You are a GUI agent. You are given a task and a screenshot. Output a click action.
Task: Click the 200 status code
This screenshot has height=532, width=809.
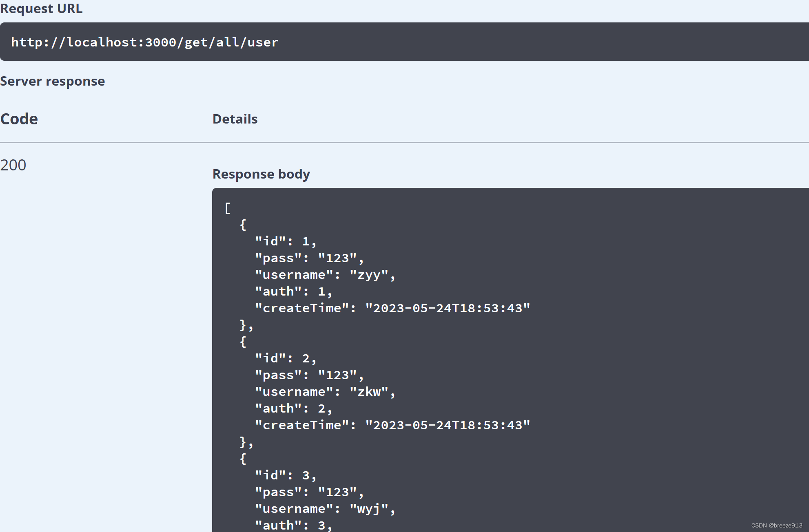click(13, 165)
